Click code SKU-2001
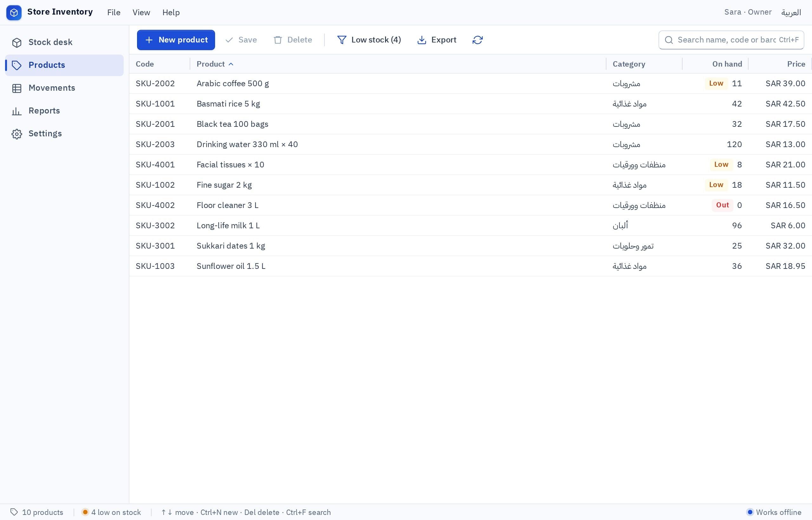 click(x=155, y=124)
